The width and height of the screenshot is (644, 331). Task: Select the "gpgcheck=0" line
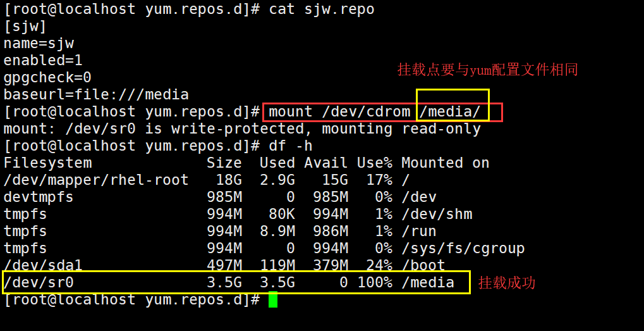(47, 77)
